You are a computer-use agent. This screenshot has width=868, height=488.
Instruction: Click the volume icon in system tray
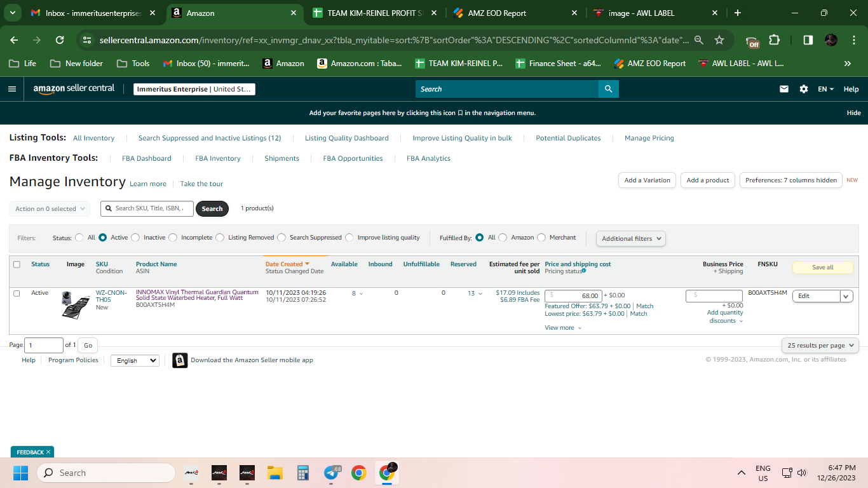coord(802,473)
